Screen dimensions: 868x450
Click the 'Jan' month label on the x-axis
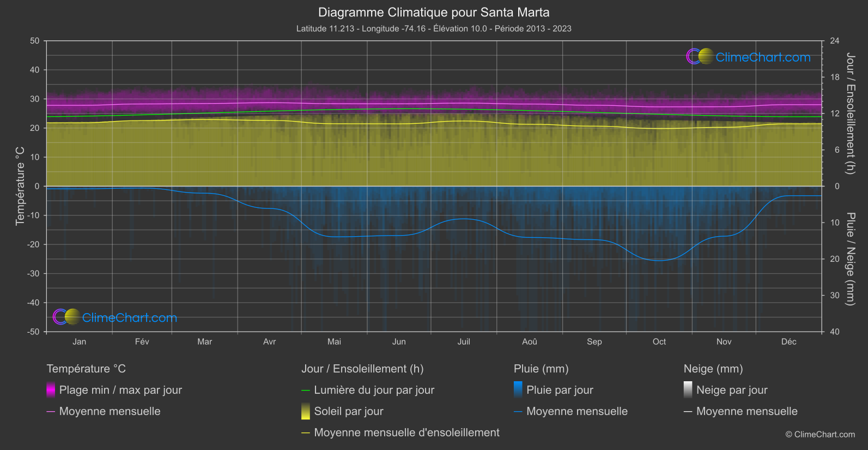(x=80, y=341)
